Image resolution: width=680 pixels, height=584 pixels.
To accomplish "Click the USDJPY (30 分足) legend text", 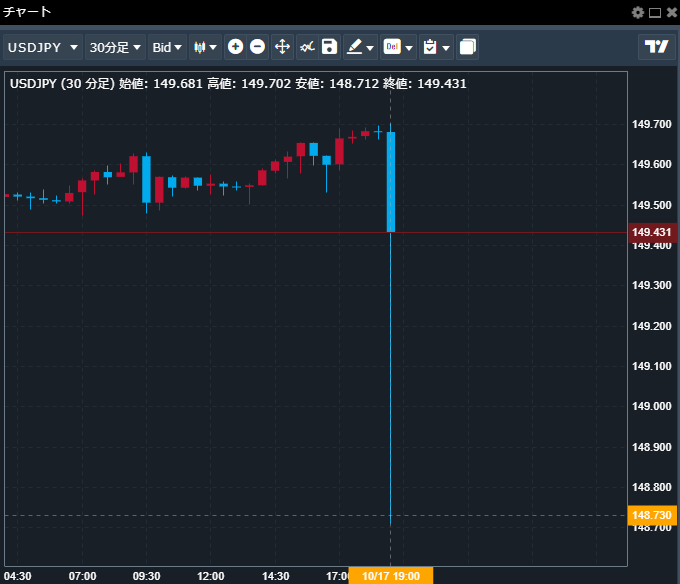I will [x=62, y=83].
